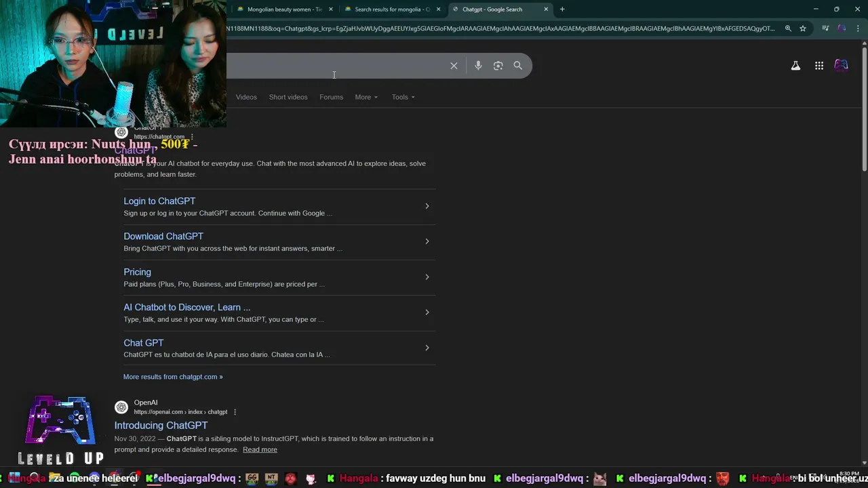Clear the Google search box text
868x488 pixels.
[x=454, y=66]
